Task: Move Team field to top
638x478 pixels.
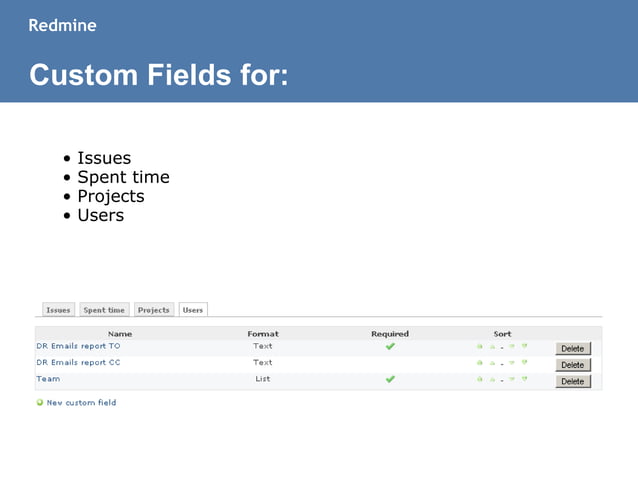Action: (x=480, y=379)
